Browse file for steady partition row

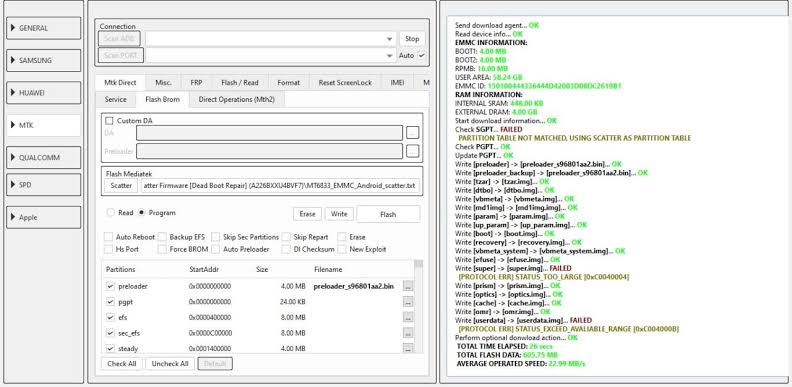coord(408,349)
